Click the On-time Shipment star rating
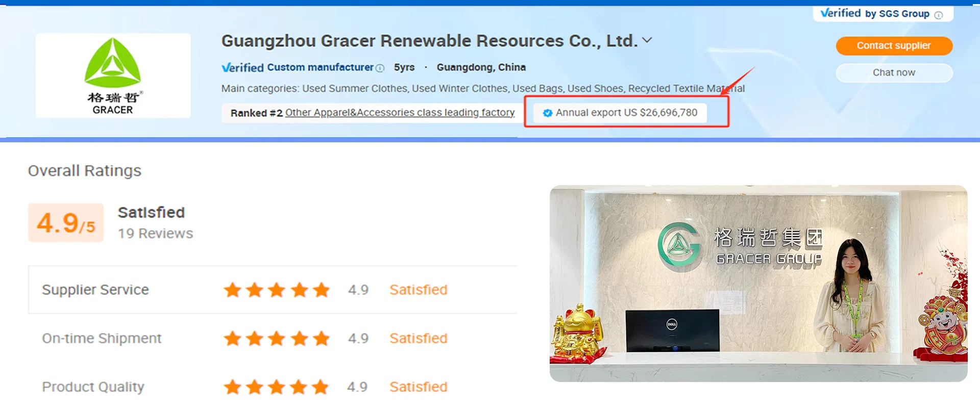Image resolution: width=980 pixels, height=408 pixels. click(x=277, y=338)
